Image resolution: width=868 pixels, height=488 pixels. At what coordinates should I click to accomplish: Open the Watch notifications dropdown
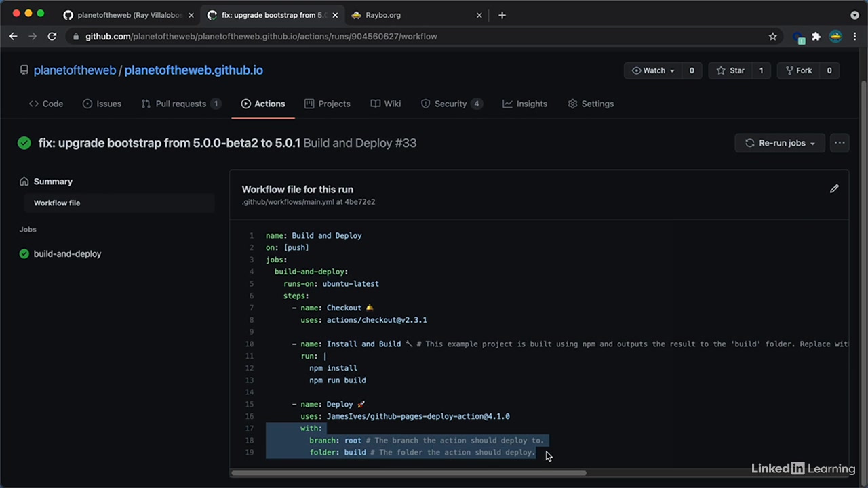(652, 70)
